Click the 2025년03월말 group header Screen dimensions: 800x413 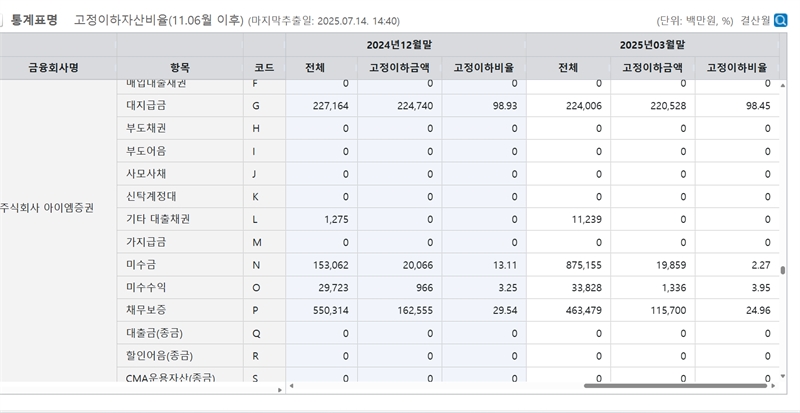(x=658, y=45)
